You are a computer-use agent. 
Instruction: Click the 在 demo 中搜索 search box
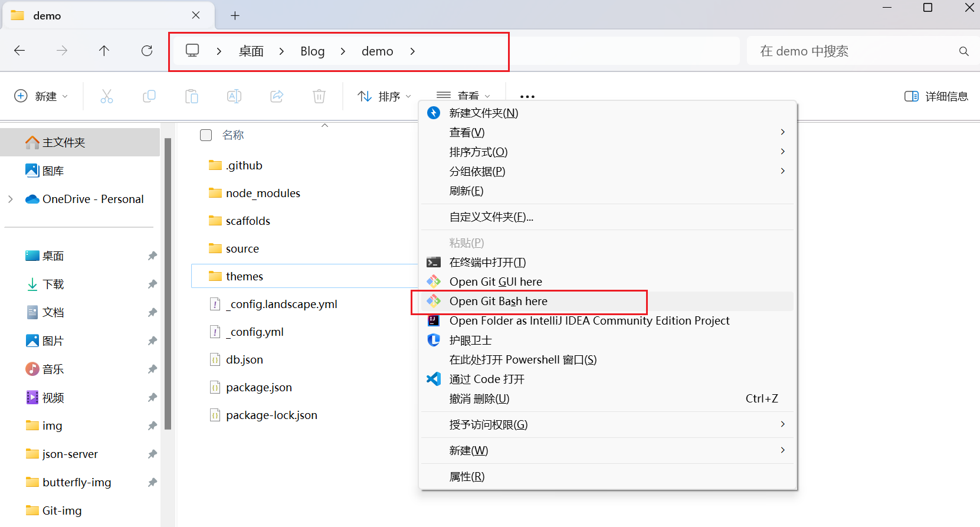(x=856, y=51)
